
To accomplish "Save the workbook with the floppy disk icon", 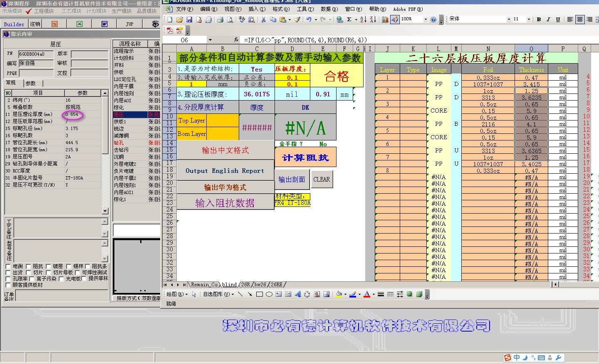I will (x=189, y=19).
